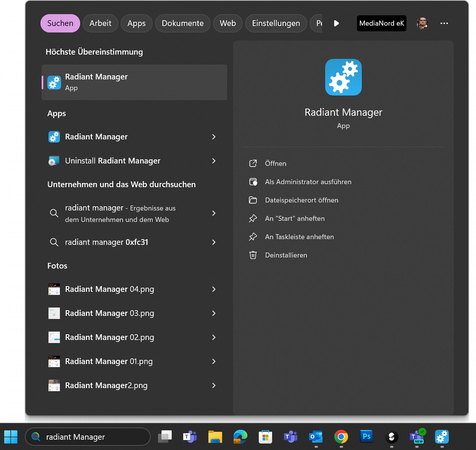Switch to Outlook on the taskbar
This screenshot has width=476, height=450.
[316, 437]
